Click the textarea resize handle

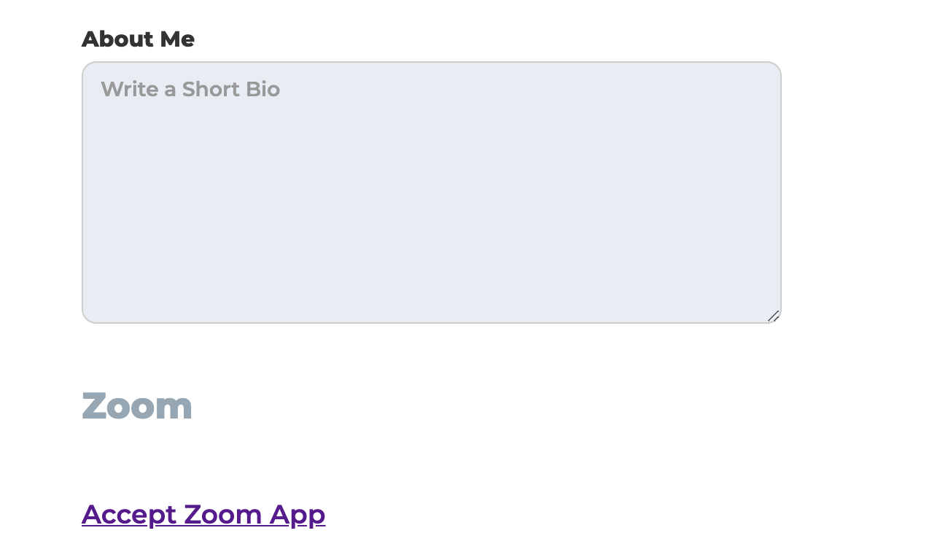[x=774, y=316]
